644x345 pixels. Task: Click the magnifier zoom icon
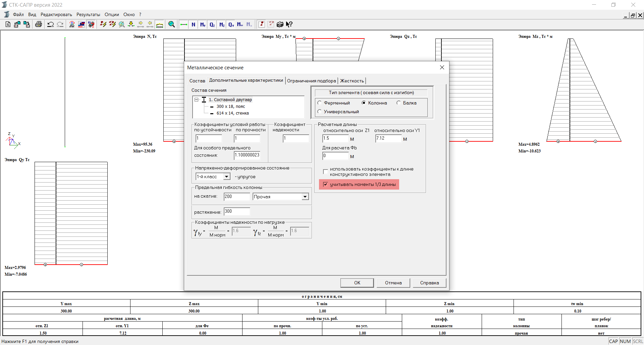tap(171, 24)
